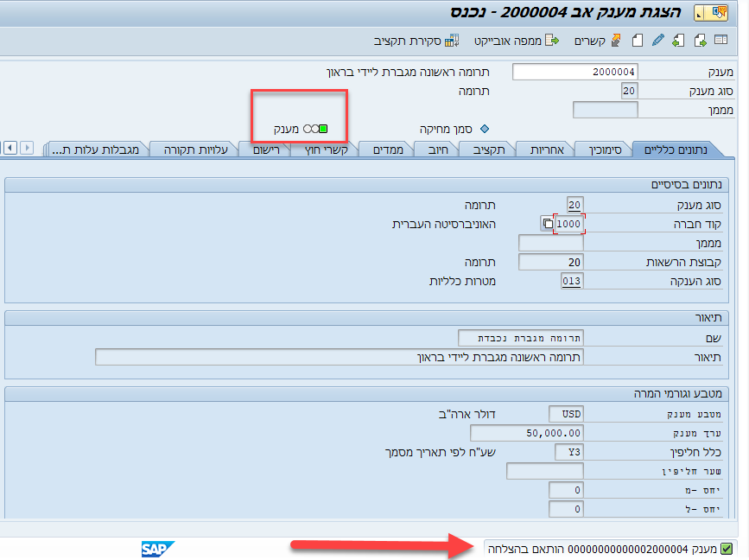
Task: Click header grant type field showing 20
Action: coord(629,91)
